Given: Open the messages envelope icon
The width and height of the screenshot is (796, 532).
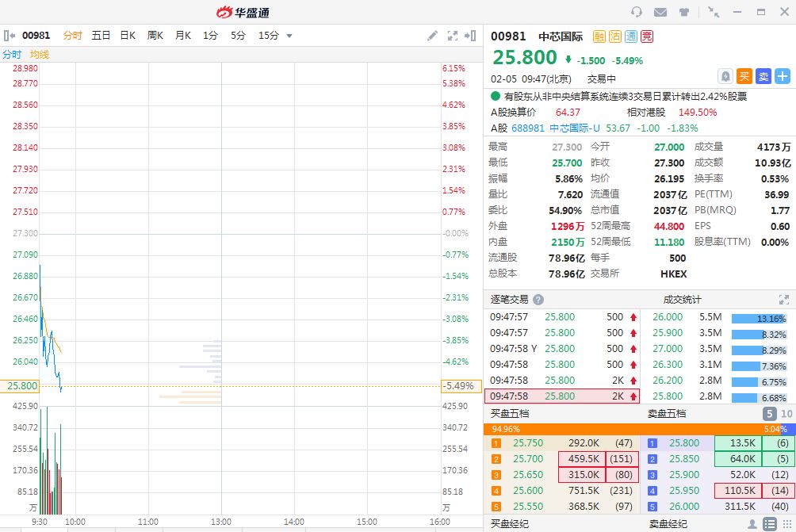Looking at the screenshot, I should [x=660, y=12].
